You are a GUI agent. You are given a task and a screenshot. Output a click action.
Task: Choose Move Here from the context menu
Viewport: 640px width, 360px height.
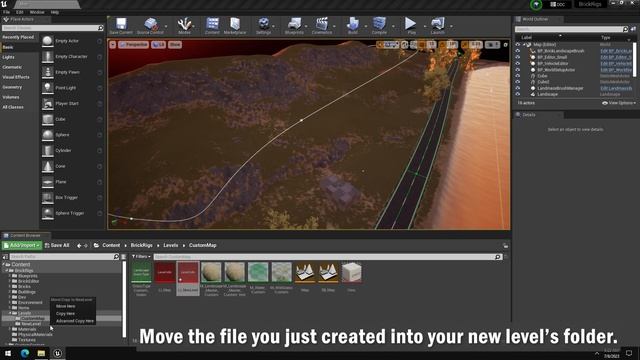pos(65,306)
